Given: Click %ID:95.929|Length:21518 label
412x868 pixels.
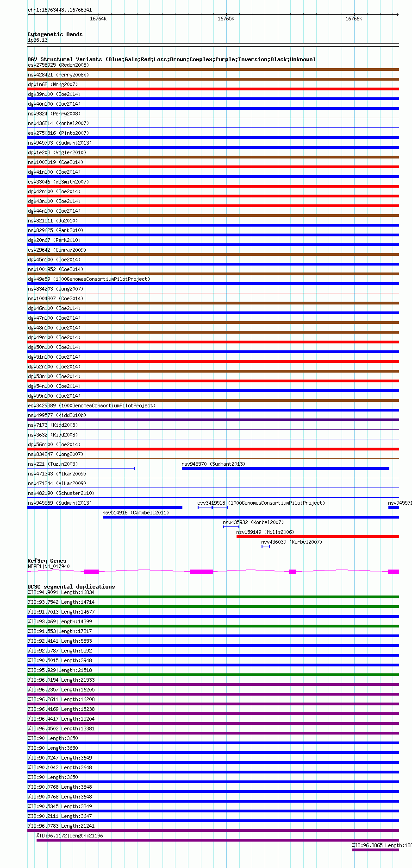Looking at the screenshot, I should click(60, 670).
